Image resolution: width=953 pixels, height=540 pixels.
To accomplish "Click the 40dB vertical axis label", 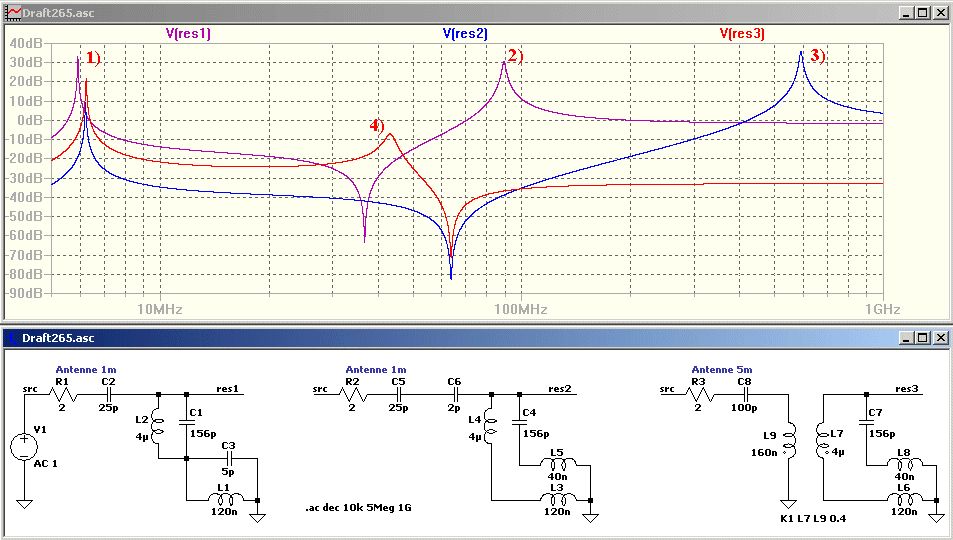I will pos(26,43).
